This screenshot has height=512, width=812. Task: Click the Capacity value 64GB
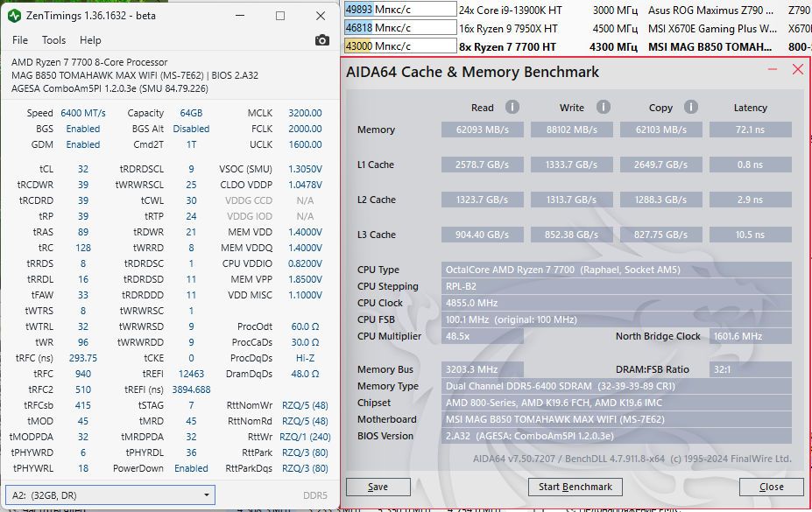191,113
